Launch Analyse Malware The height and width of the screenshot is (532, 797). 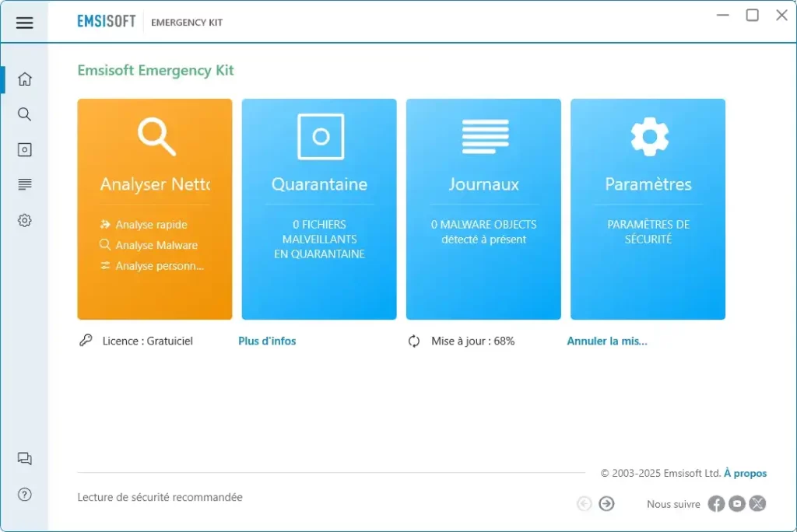153,245
